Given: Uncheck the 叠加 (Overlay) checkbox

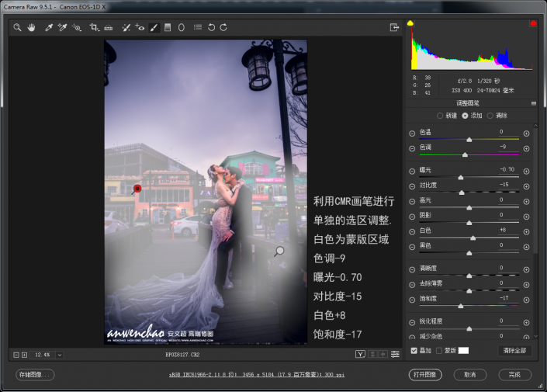Looking at the screenshot, I should click(413, 350).
